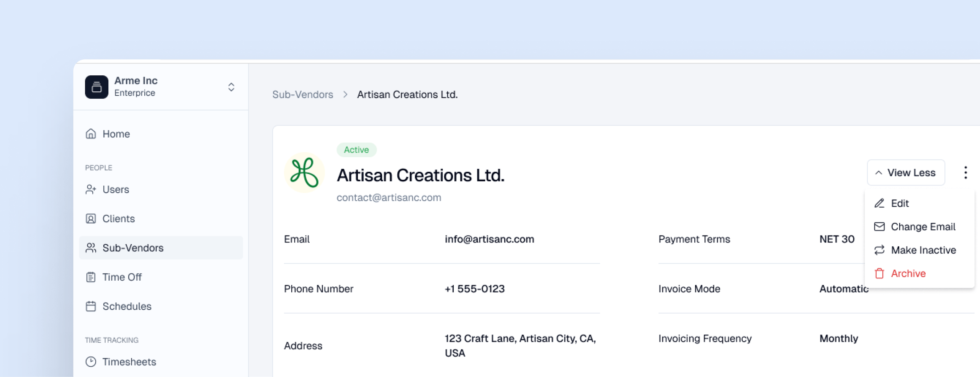This screenshot has width=980, height=377.
Task: Navigate to Sub-Vendors breadcrumb link
Action: [302, 94]
